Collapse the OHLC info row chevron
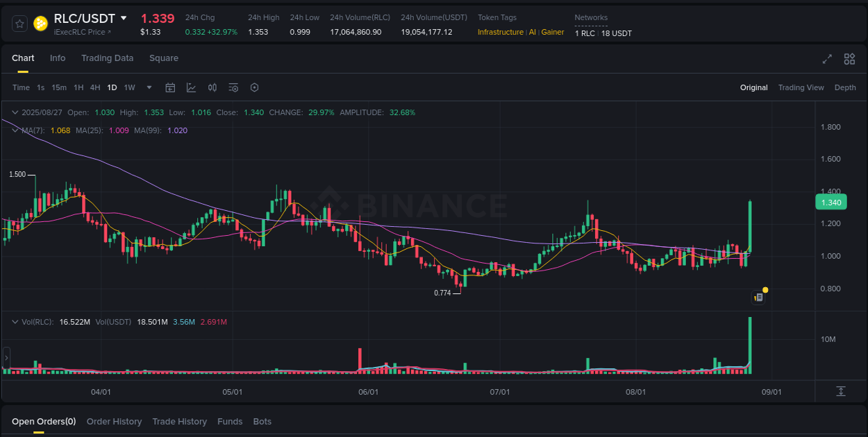 click(15, 112)
